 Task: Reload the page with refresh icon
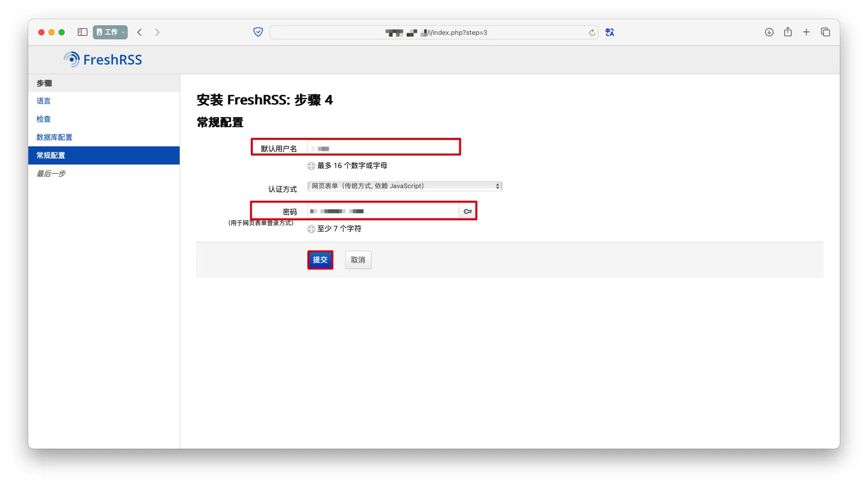(592, 33)
